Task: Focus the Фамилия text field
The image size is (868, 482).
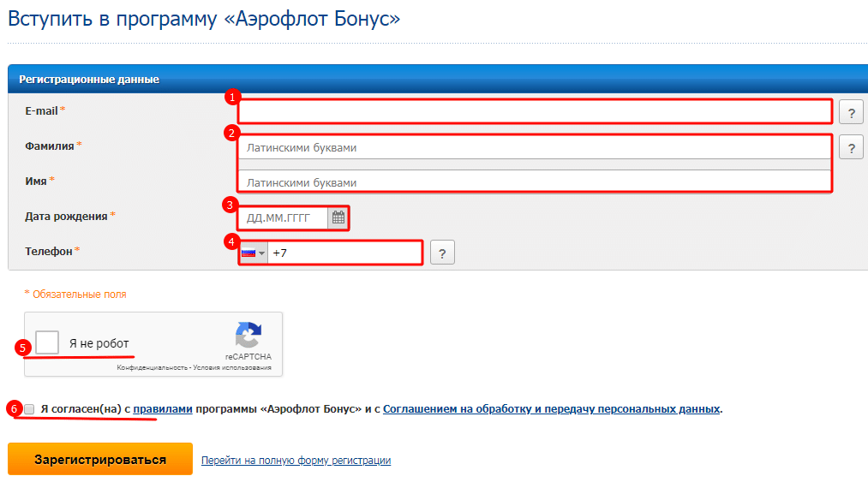Action: pyautogui.click(x=535, y=147)
